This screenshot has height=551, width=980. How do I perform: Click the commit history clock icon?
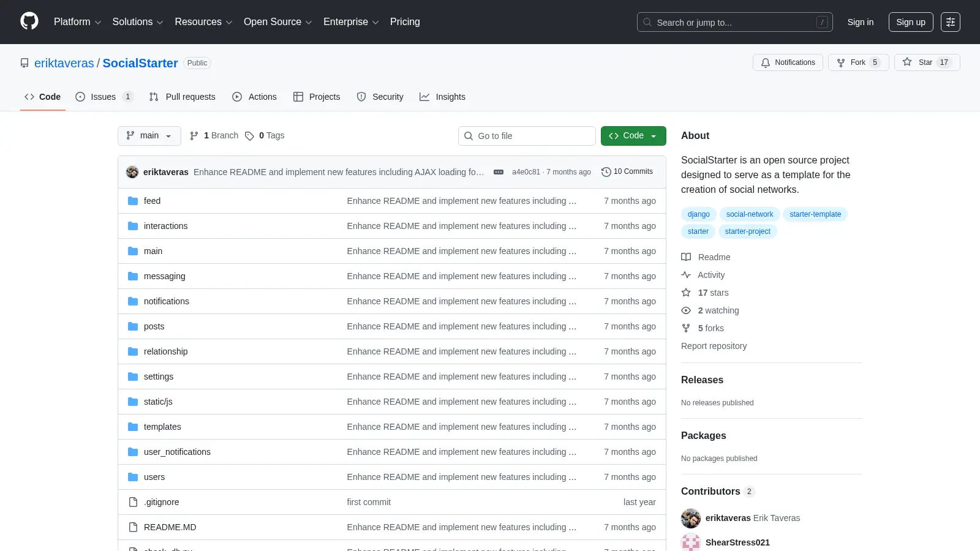pyautogui.click(x=606, y=172)
